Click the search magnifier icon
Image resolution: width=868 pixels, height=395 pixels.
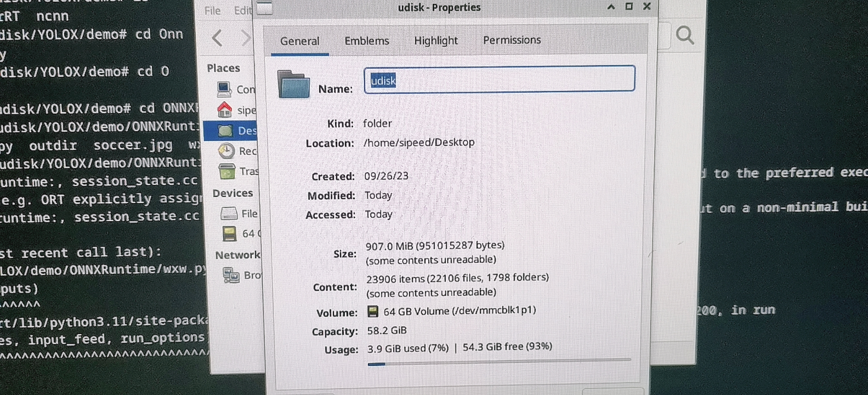pyautogui.click(x=684, y=35)
